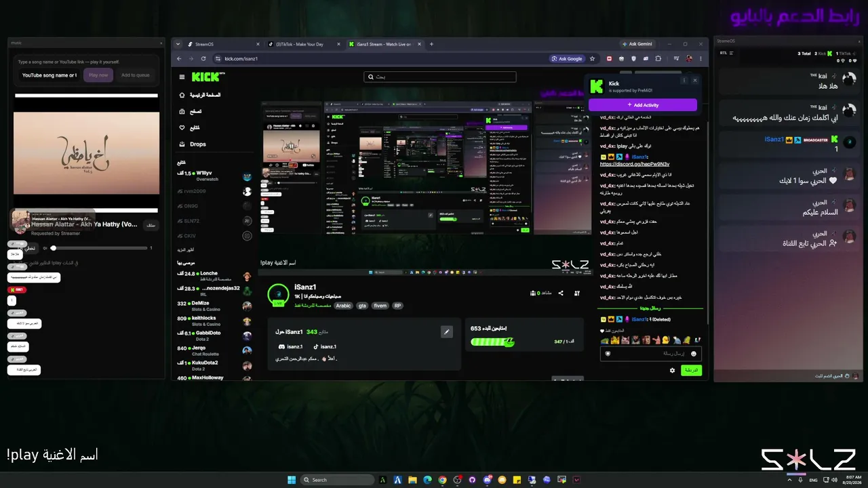This screenshot has width=868, height=488.
Task: Click the gta stream tag
Action: pos(362,306)
